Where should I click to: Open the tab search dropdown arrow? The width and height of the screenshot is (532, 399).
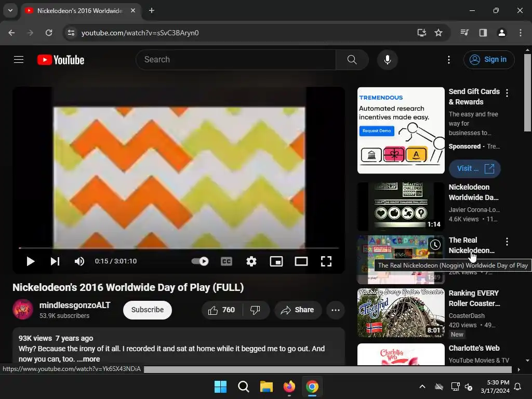pyautogui.click(x=10, y=10)
